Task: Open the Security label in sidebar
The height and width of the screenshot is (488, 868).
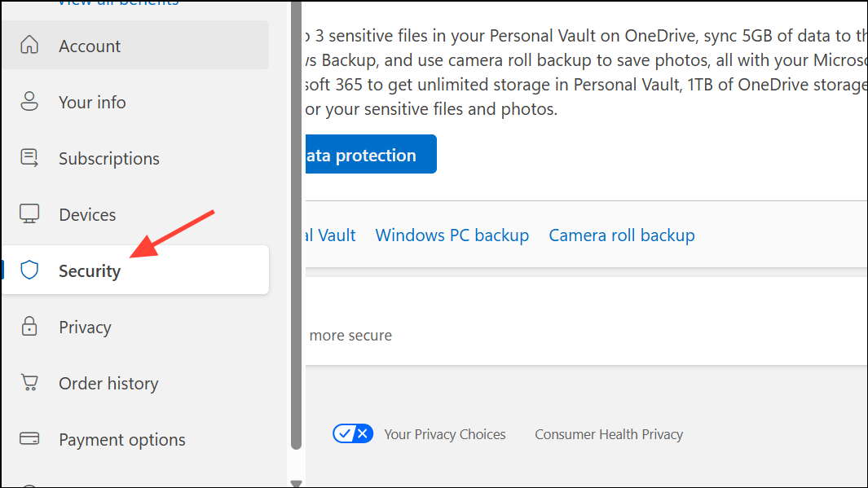Action: pos(90,270)
